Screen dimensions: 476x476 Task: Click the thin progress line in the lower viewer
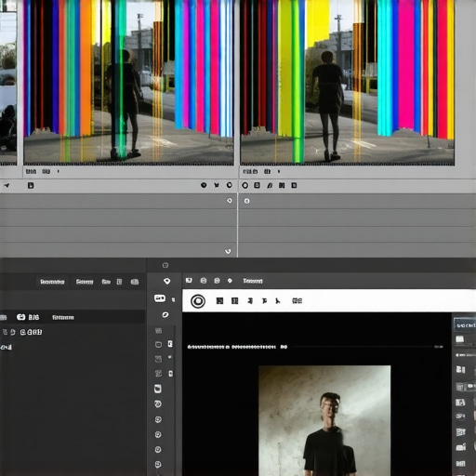362,347
